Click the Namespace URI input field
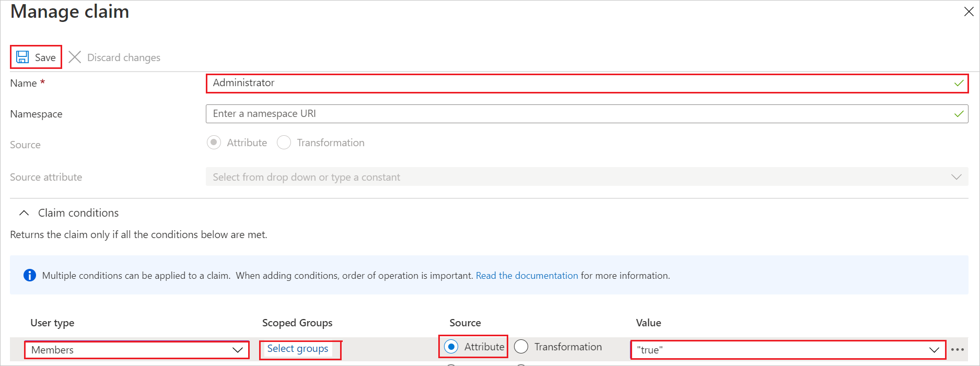 click(x=587, y=114)
